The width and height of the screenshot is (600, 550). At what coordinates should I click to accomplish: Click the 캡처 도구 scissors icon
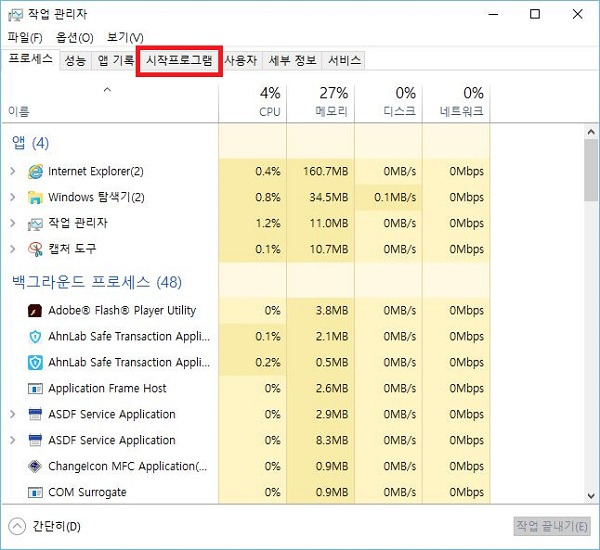click(35, 249)
